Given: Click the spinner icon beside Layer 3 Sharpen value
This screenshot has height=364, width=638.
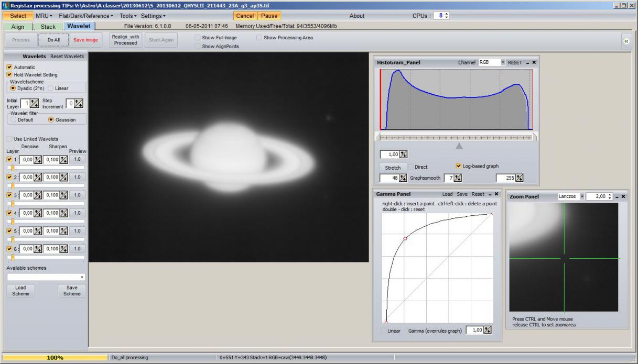Looking at the screenshot, I should 64,195.
